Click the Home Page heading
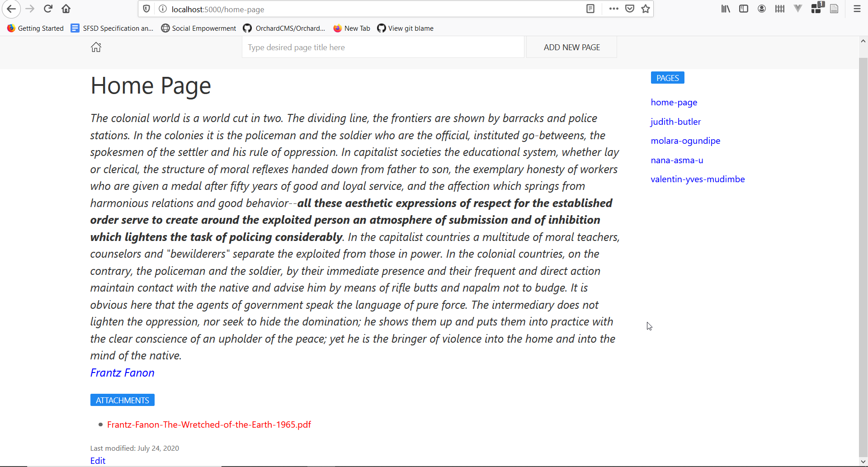The width and height of the screenshot is (868, 467). [x=151, y=85]
